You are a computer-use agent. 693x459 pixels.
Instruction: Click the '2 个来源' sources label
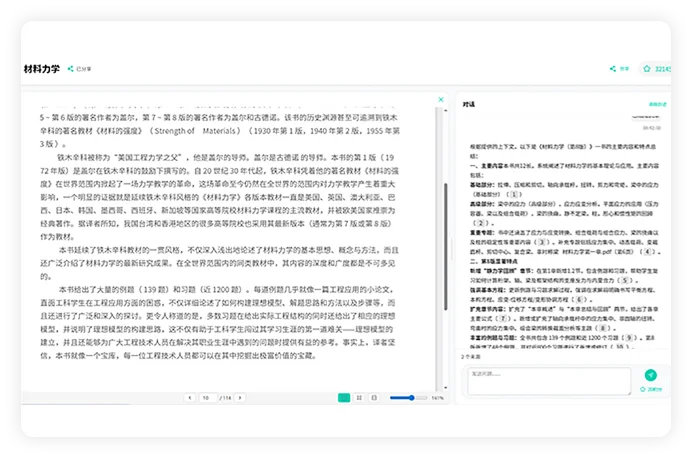click(471, 357)
